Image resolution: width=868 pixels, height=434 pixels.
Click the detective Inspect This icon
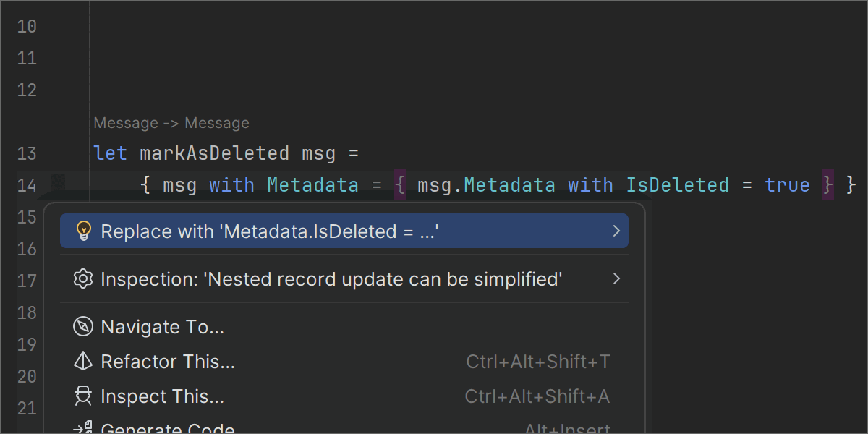point(84,396)
